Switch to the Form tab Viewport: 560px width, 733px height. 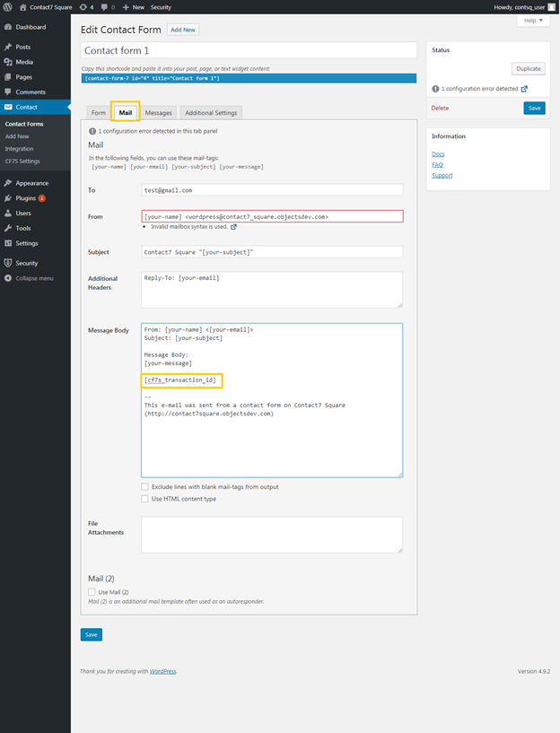tap(98, 113)
